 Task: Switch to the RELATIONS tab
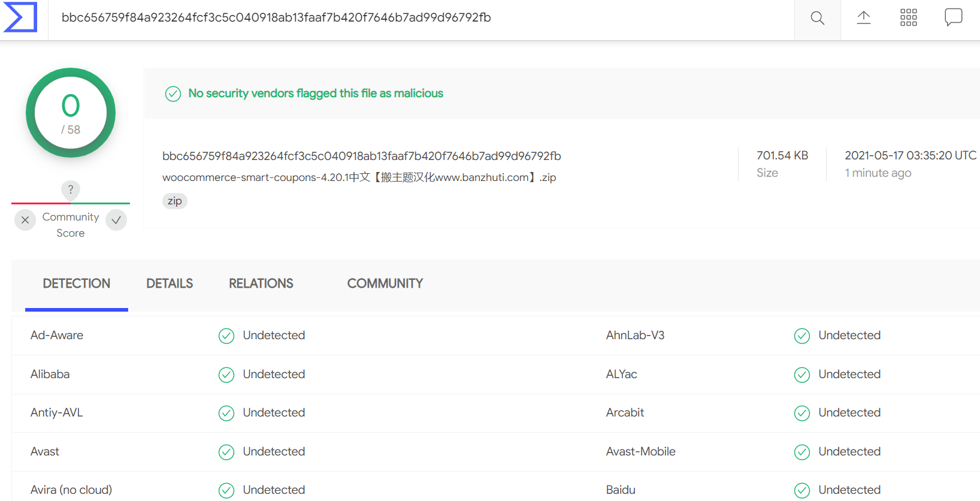[261, 283]
